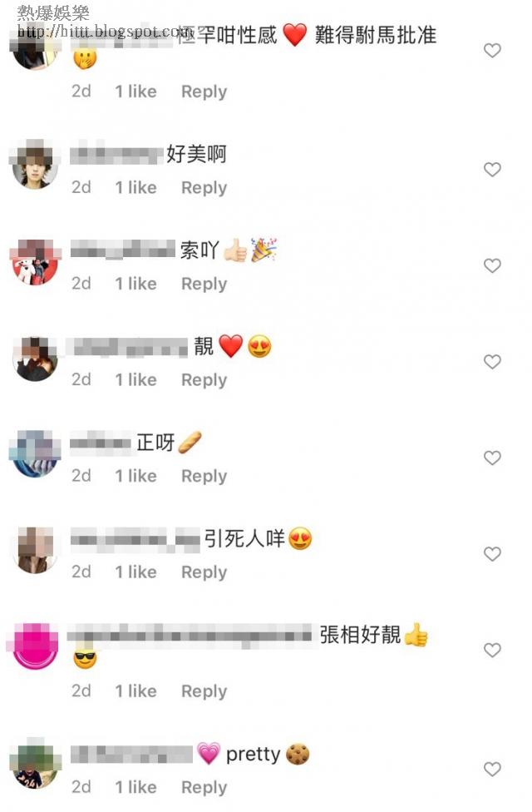Open pink avatar of 張相好靚 commenter
The image size is (532, 812).
[x=35, y=646]
